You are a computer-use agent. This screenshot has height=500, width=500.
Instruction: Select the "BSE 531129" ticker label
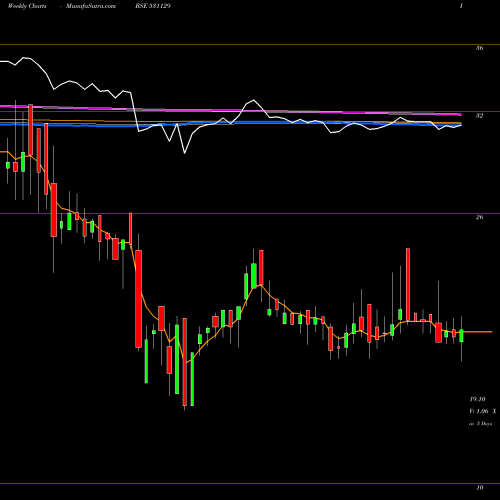tap(153, 6)
